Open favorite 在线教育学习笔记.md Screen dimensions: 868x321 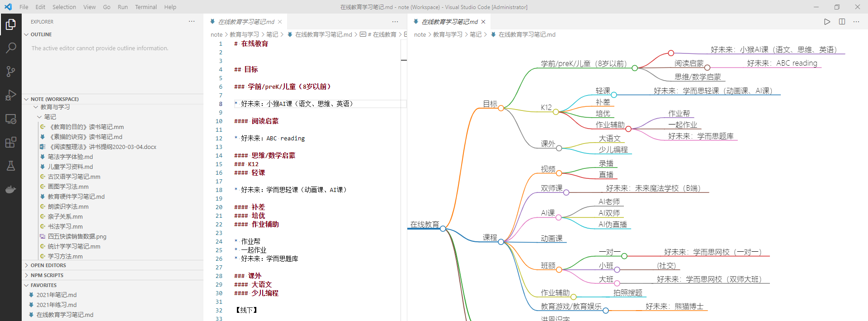coord(65,315)
